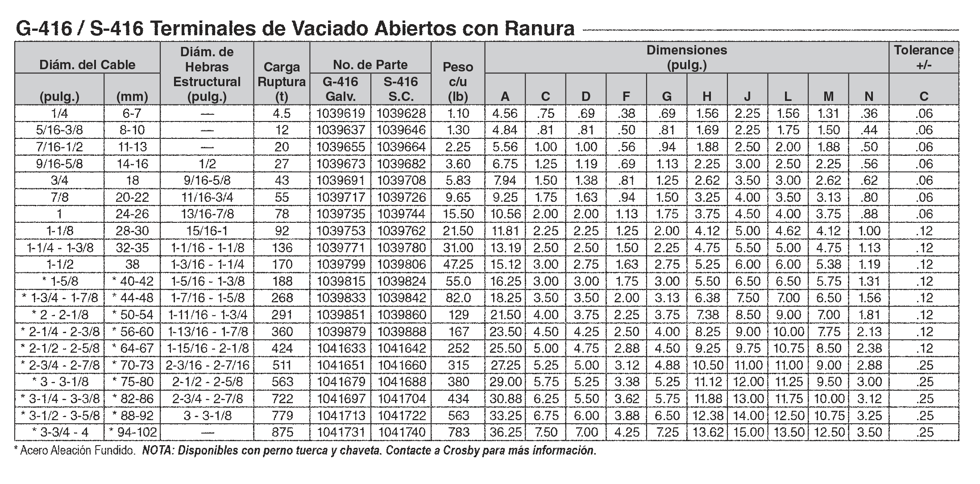The image size is (980, 484).
Task: Click part number 1041731
Action: (x=341, y=433)
